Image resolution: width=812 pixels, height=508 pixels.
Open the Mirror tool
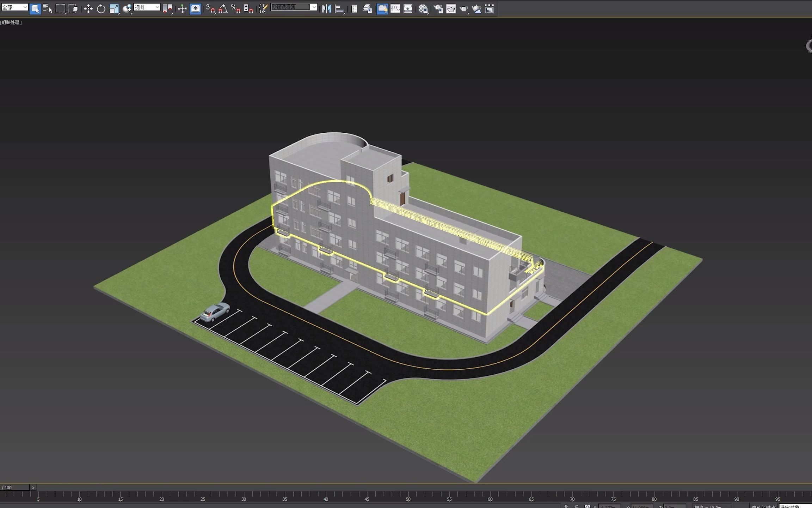[x=326, y=9]
